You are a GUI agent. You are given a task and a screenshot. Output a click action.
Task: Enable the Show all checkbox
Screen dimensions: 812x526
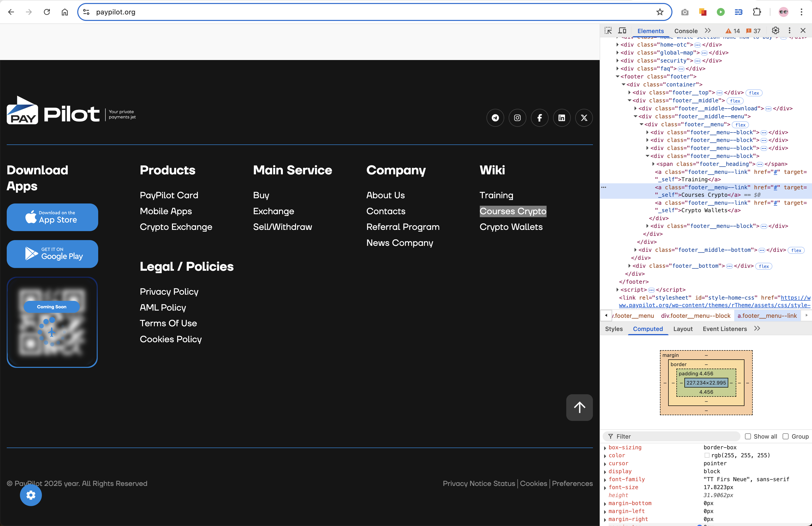click(x=748, y=436)
